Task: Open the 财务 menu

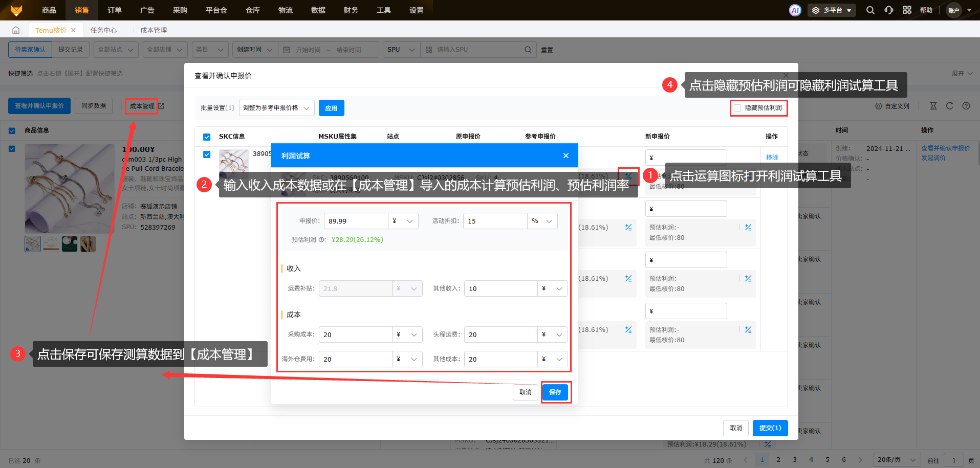Action: 351,10
